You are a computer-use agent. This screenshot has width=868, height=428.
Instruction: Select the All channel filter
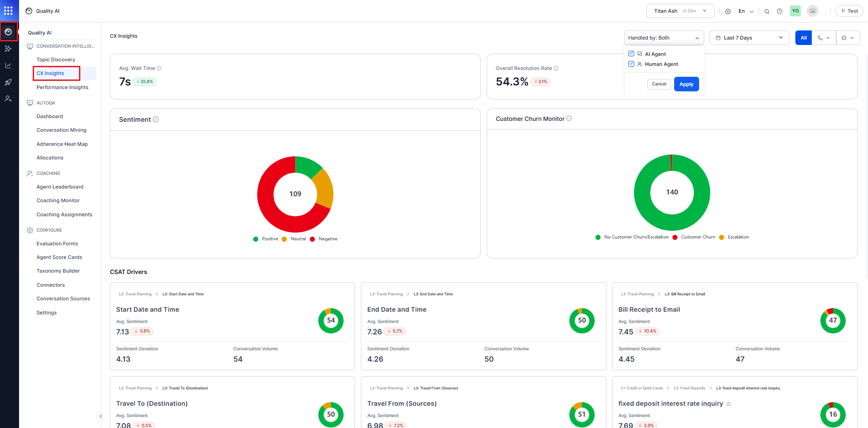tap(804, 38)
